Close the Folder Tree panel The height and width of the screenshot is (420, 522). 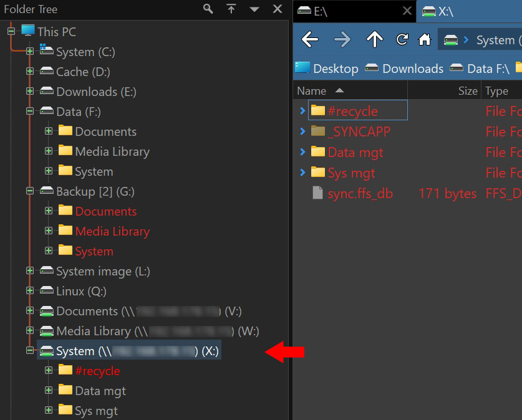pyautogui.click(x=278, y=9)
